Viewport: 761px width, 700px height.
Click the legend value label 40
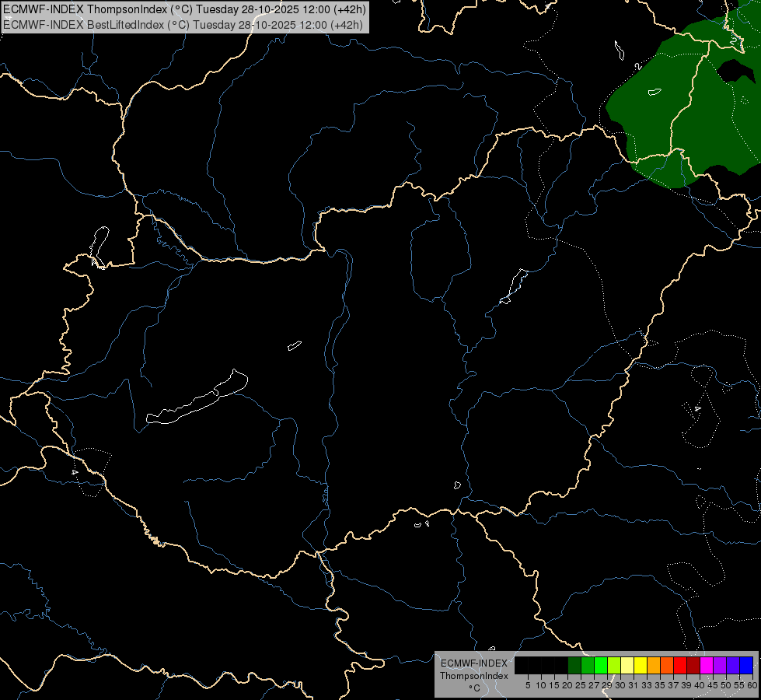[x=700, y=685]
